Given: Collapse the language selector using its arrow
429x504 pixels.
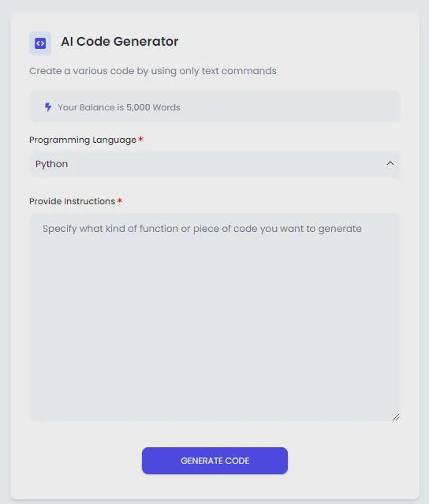Looking at the screenshot, I should coord(390,163).
